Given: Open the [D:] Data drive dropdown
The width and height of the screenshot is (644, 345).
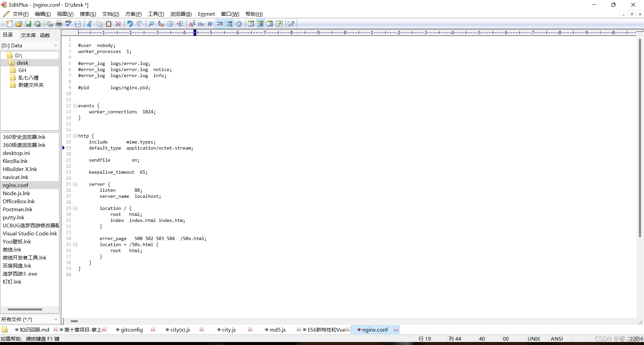Looking at the screenshot, I should point(30,46).
